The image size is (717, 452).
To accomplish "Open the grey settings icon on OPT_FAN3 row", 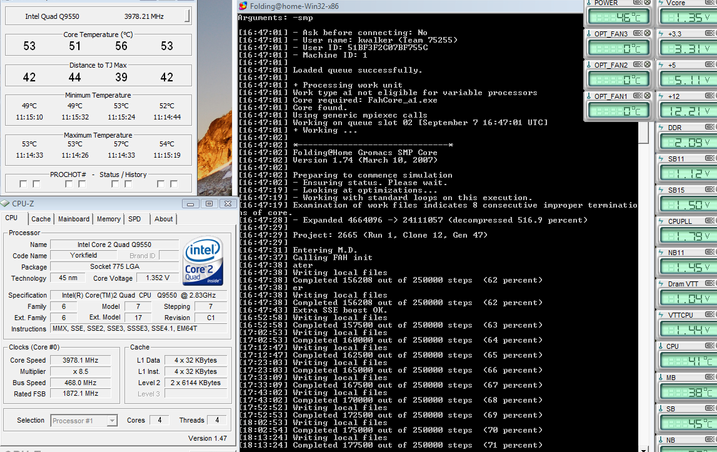I will 637,33.
